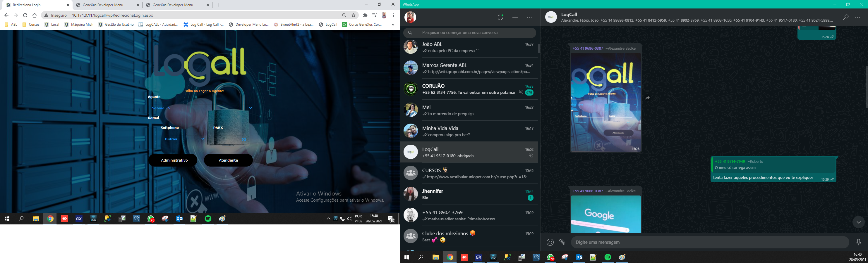This screenshot has width=868, height=263.
Task: Open Chrome extensions puzzle icon
Action: [x=365, y=15]
